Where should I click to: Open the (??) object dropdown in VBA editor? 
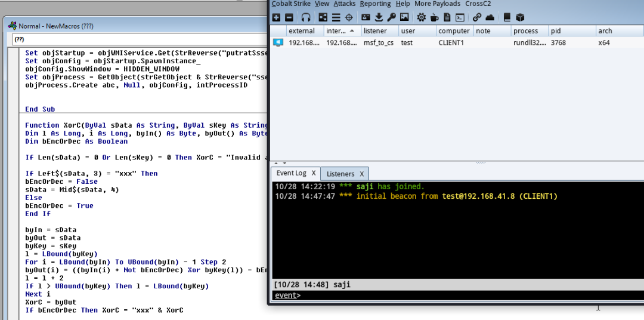(x=140, y=39)
